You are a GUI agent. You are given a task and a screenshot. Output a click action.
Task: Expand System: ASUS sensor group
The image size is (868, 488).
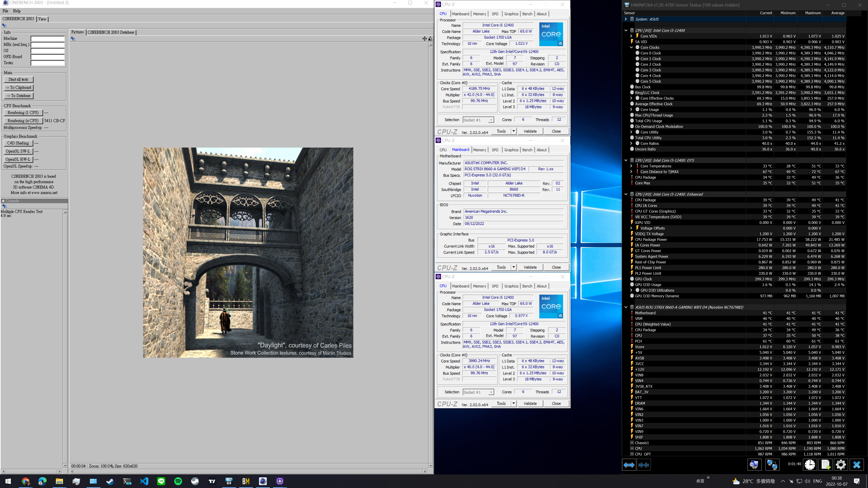[626, 19]
